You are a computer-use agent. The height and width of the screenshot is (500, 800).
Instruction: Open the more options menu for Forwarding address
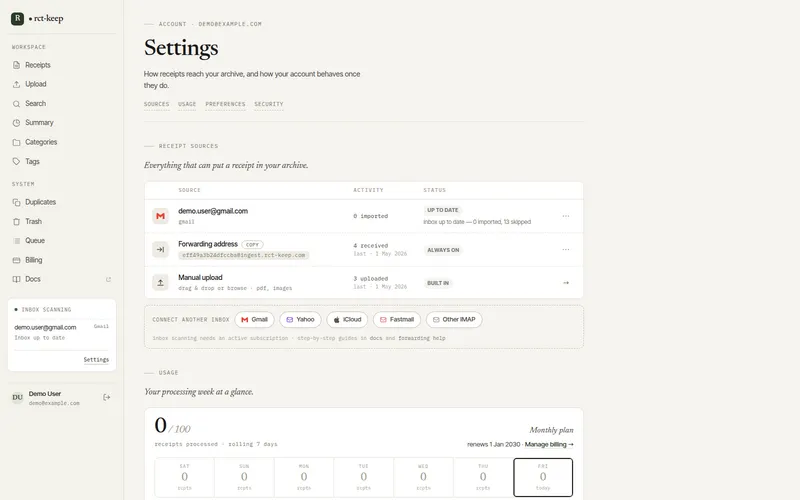[566, 249]
